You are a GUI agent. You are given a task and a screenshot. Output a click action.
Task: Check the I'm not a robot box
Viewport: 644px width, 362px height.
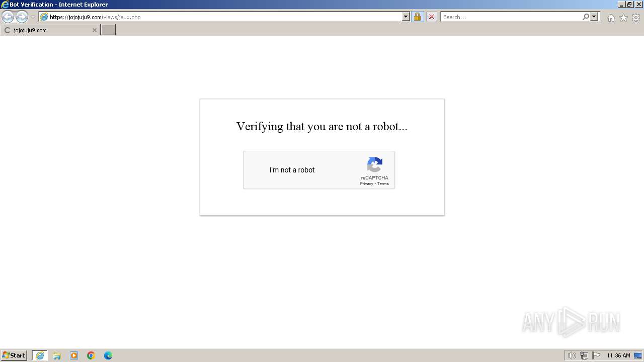[x=258, y=170]
